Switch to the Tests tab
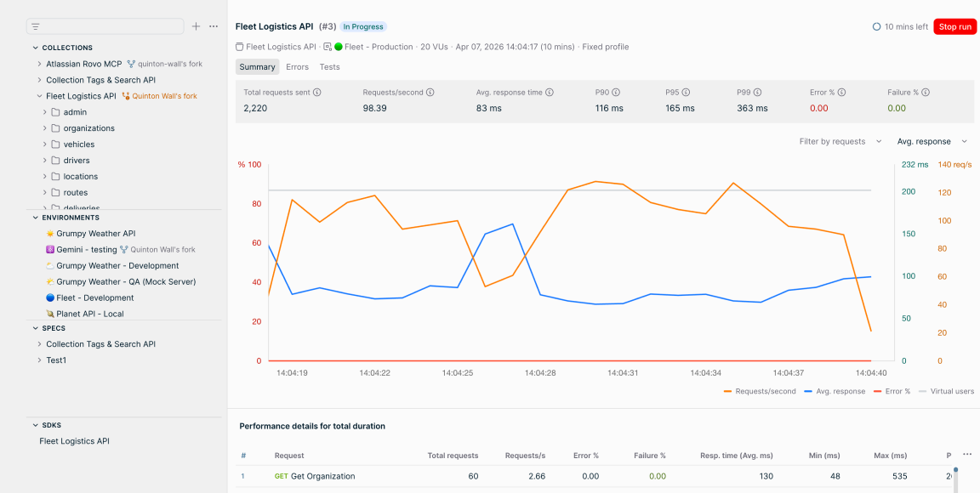The height and width of the screenshot is (493, 980). click(329, 67)
